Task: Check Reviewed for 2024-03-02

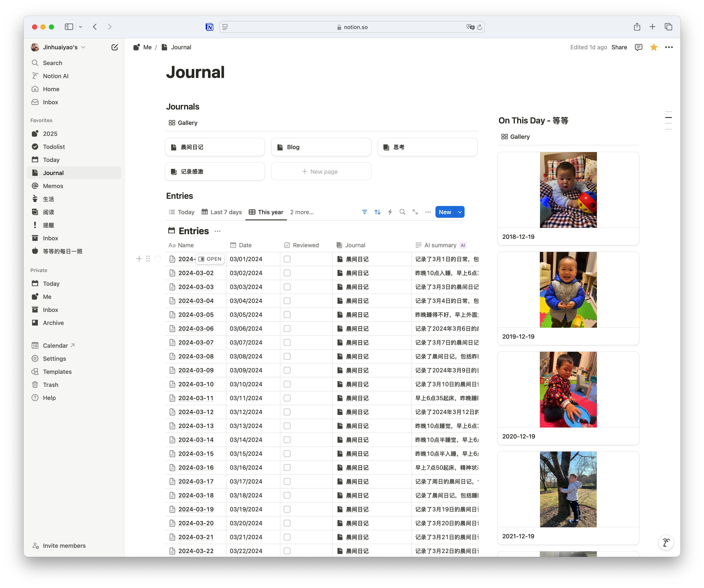Action: tap(287, 273)
